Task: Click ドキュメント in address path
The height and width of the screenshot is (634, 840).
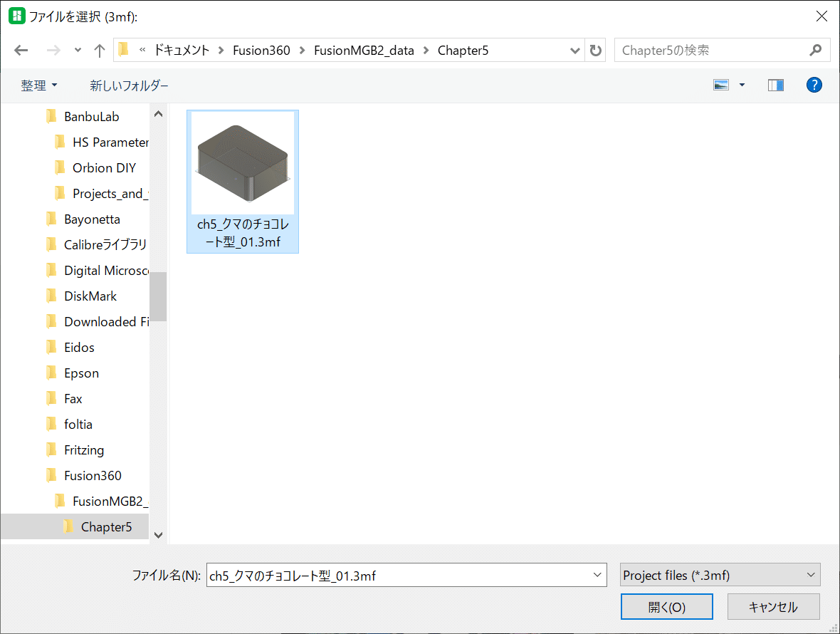Action: coord(182,51)
